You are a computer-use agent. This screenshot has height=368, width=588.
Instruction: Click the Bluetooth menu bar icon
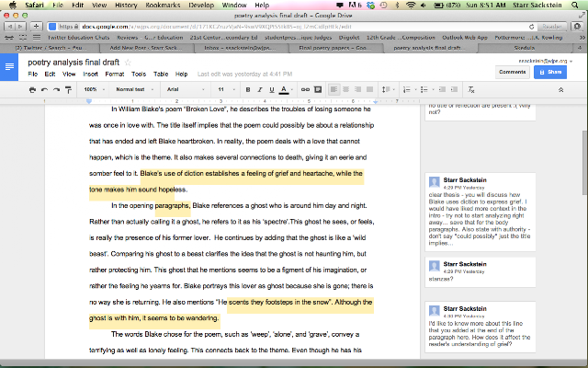[x=397, y=5]
